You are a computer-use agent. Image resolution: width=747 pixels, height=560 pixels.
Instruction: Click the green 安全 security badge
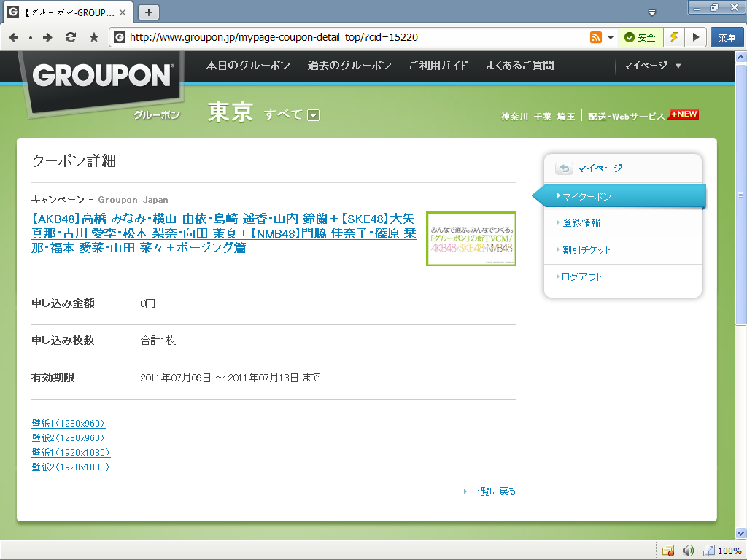pyautogui.click(x=640, y=37)
